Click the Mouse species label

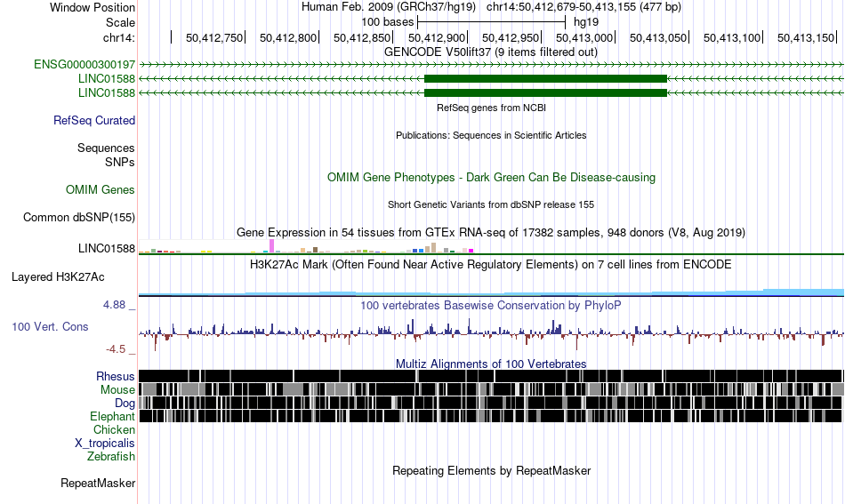pyautogui.click(x=117, y=390)
